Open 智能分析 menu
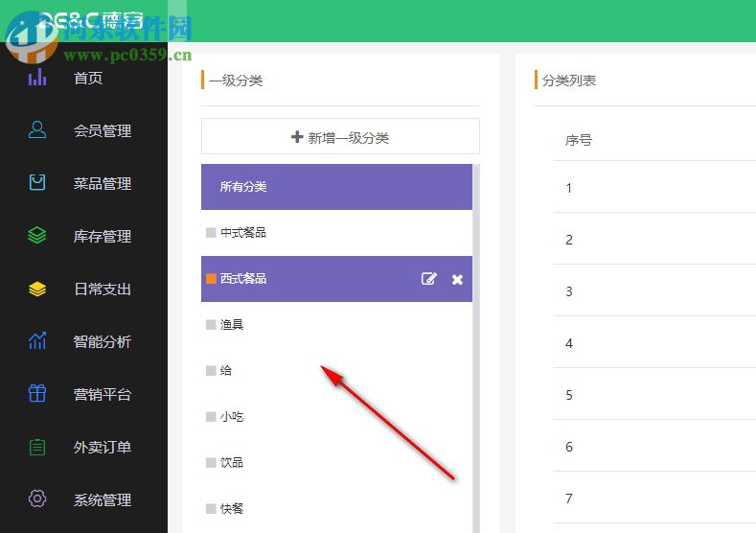 [103, 341]
